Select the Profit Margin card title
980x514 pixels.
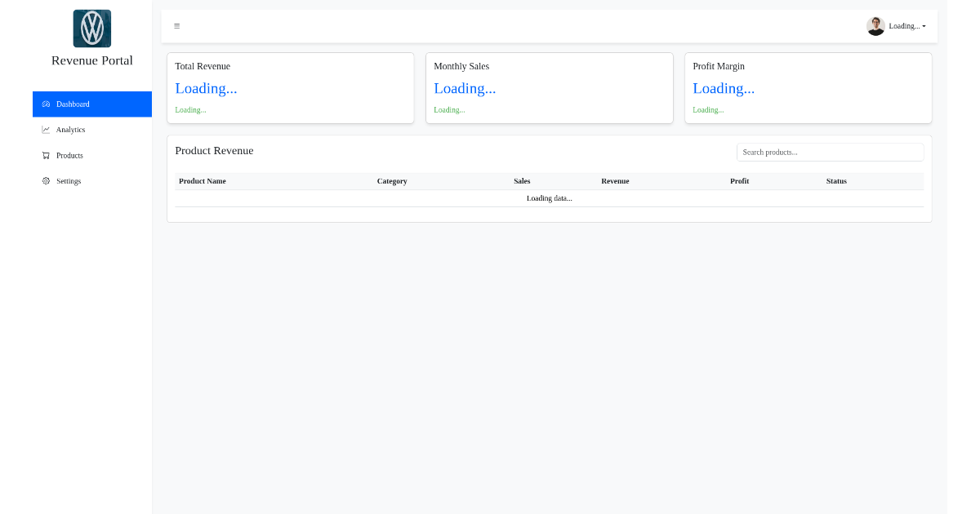tap(719, 66)
